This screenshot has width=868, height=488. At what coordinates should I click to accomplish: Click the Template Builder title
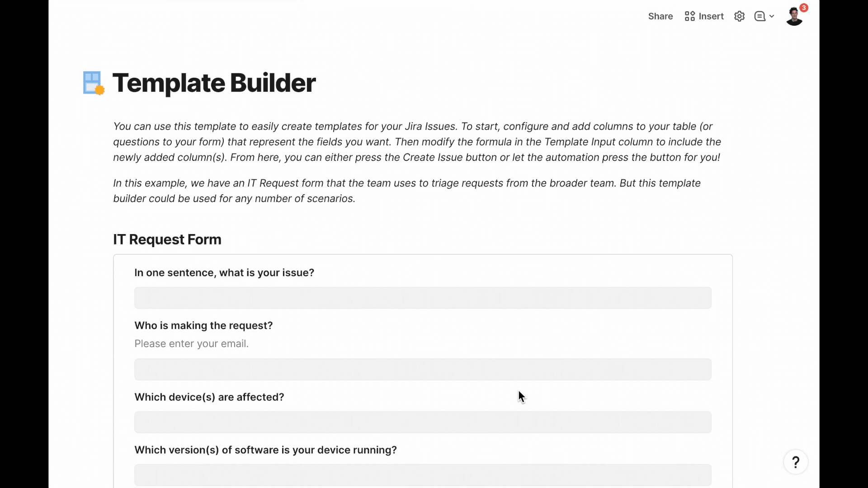click(x=214, y=83)
